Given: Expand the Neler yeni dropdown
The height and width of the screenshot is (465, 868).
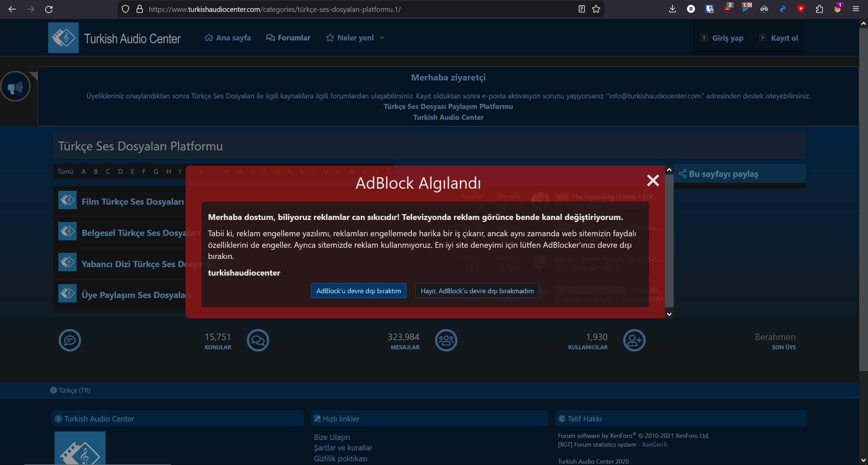Looking at the screenshot, I should 382,38.
